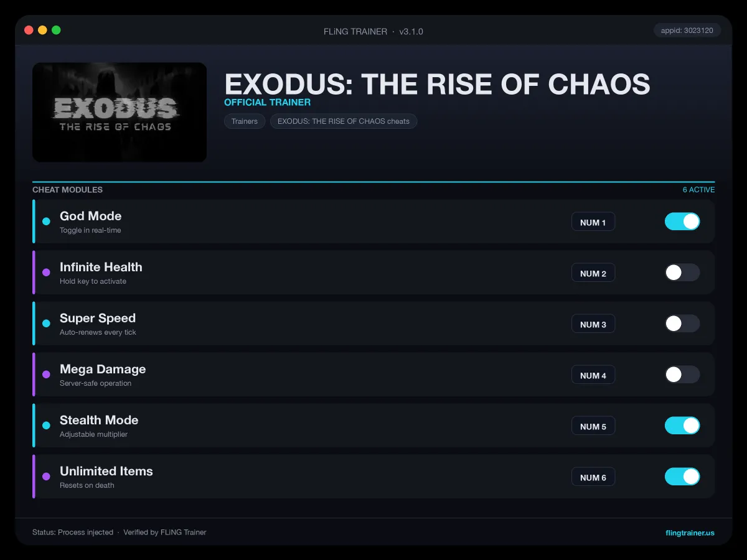Enable the Super Speed switch
The height and width of the screenshot is (560, 747).
[682, 324]
